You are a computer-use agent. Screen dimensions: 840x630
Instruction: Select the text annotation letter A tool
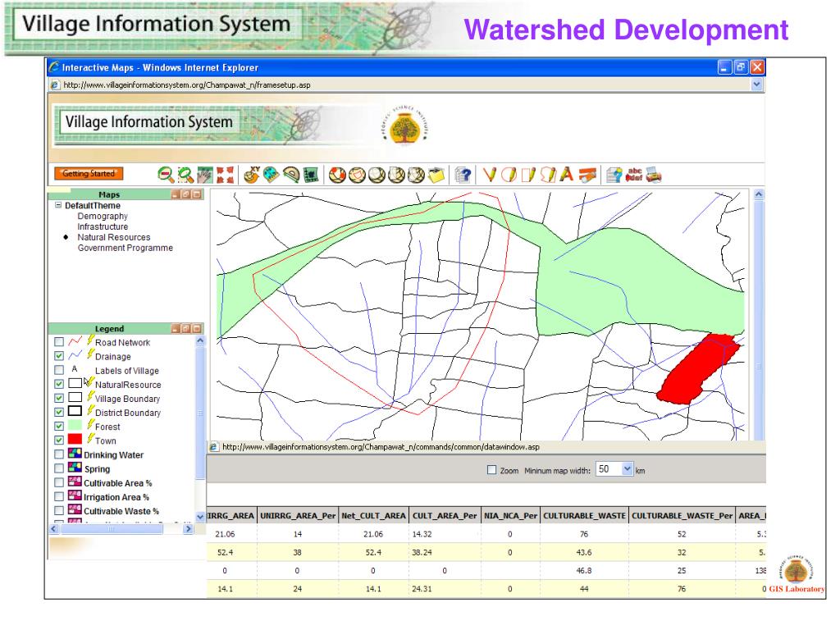pyautogui.click(x=566, y=175)
